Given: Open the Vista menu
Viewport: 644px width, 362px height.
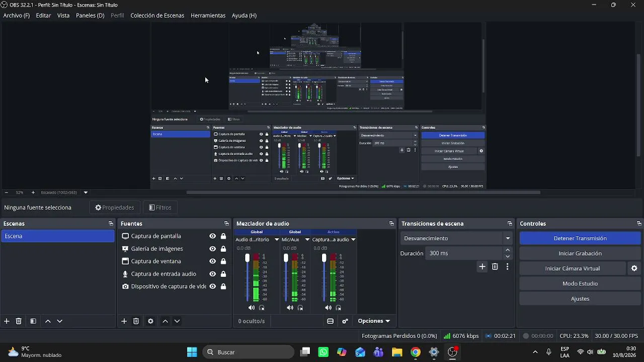Looking at the screenshot, I should coord(63,16).
